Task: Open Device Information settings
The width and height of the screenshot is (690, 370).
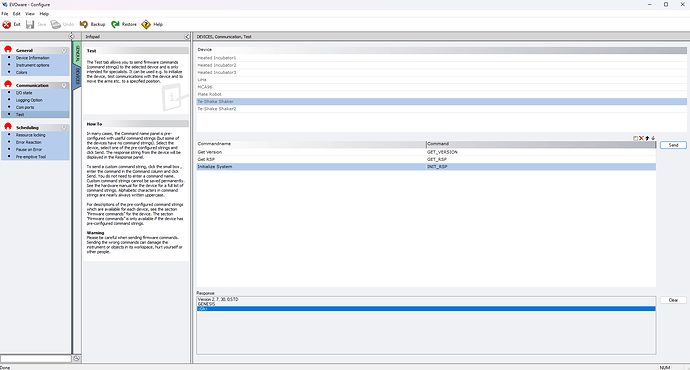Action: point(33,58)
